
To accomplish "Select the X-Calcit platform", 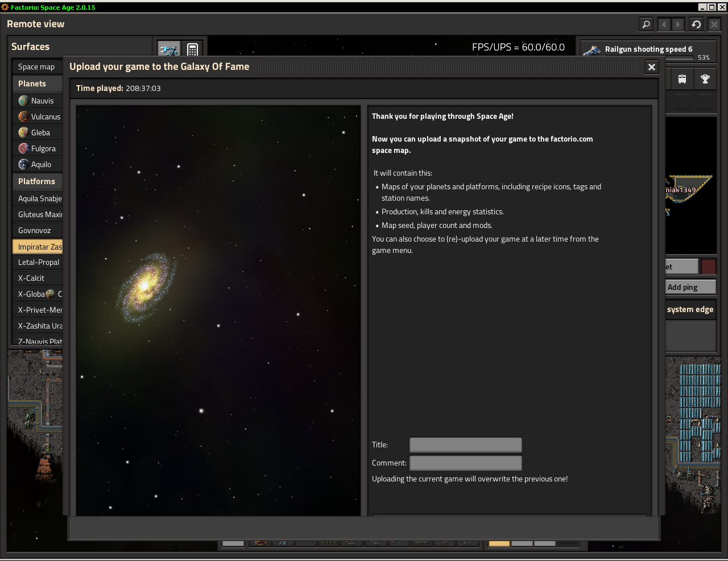I will 38,278.
